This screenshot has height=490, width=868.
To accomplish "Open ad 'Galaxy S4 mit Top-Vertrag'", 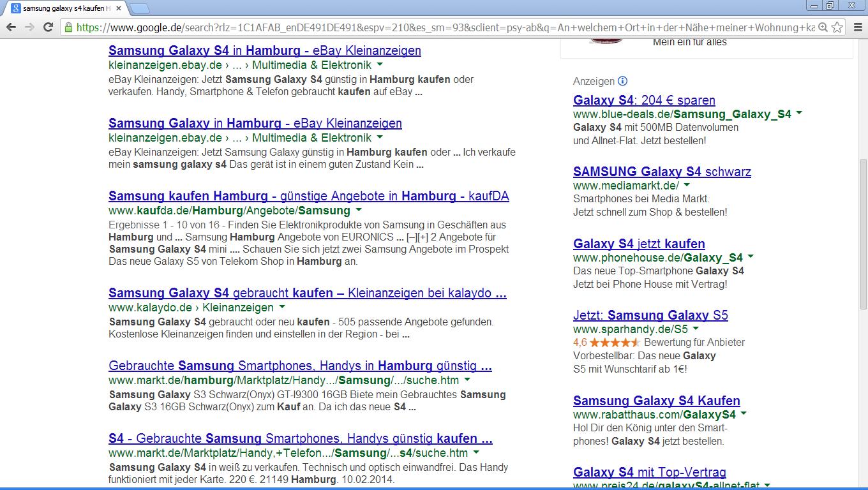I will (650, 473).
